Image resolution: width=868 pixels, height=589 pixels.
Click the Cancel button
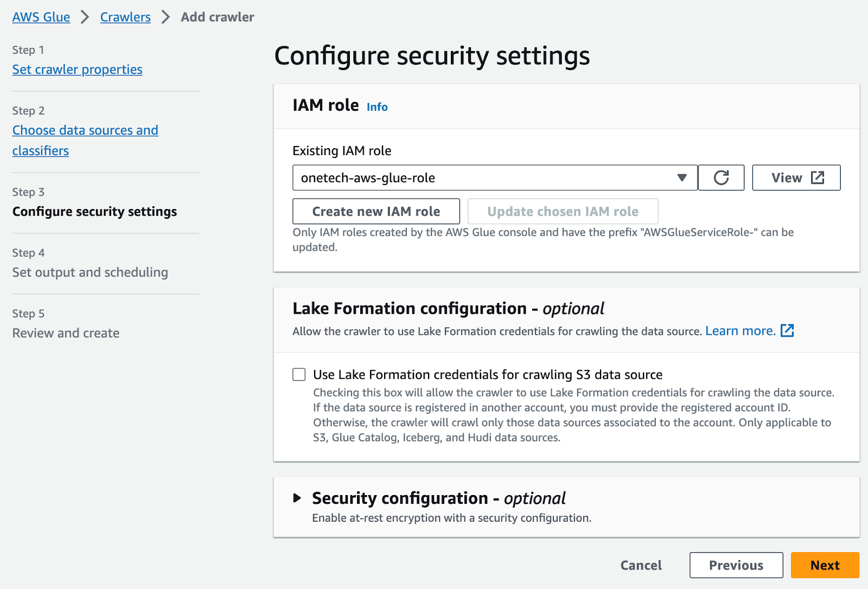click(641, 565)
